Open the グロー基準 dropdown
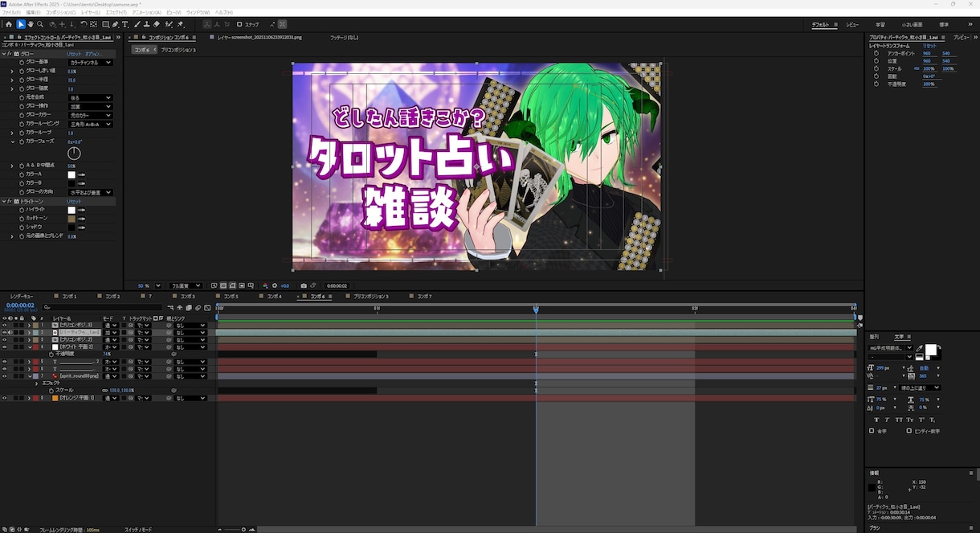The width and height of the screenshot is (980, 533). tap(91, 62)
